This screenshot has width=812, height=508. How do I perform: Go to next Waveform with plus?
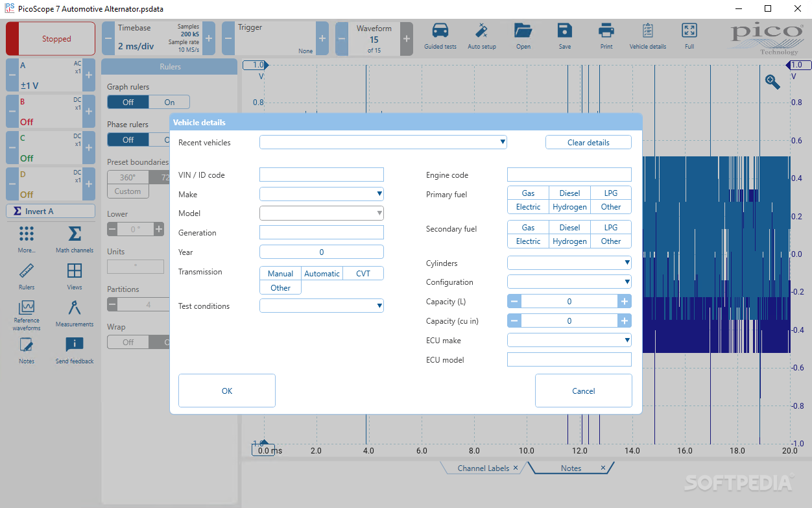tap(407, 38)
